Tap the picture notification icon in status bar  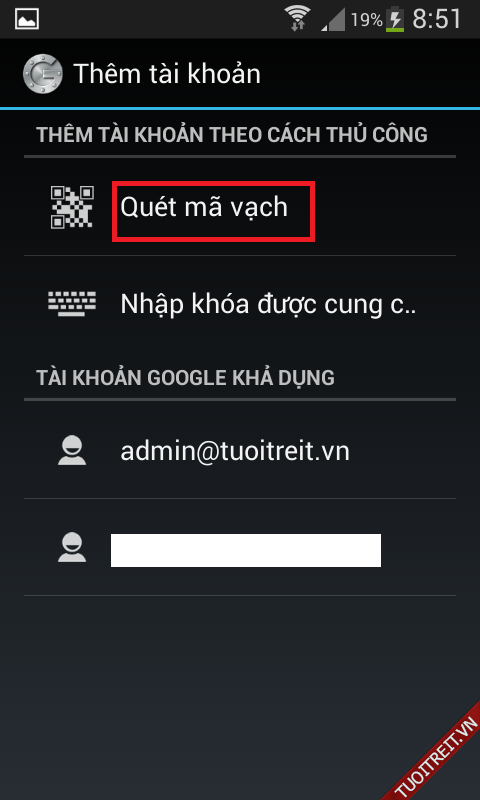[27, 20]
